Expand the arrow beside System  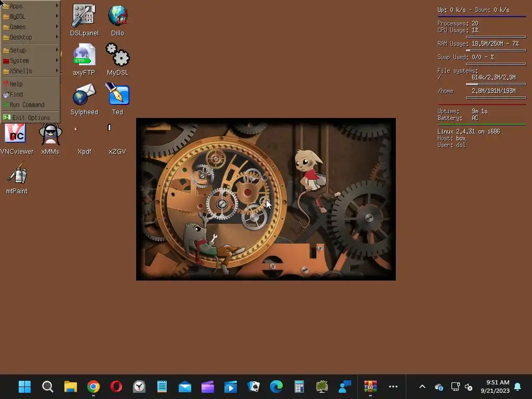pos(57,60)
